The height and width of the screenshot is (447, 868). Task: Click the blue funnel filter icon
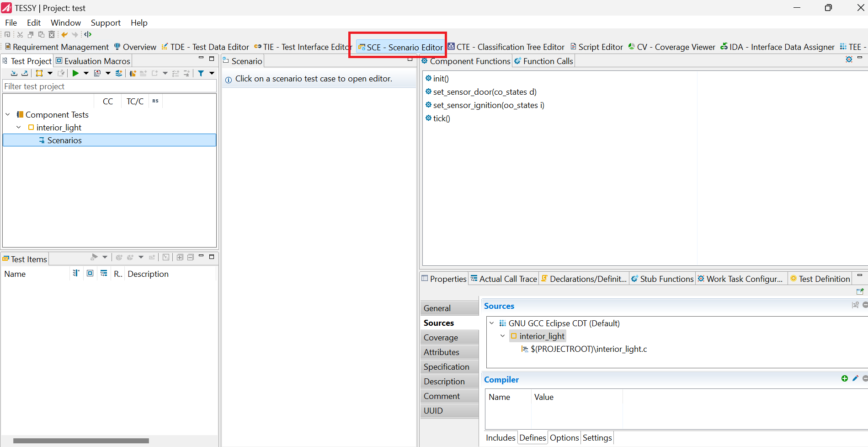(201, 73)
